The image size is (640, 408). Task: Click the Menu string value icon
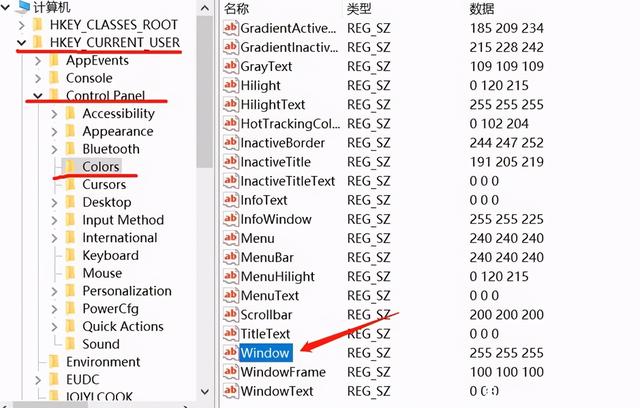click(230, 238)
